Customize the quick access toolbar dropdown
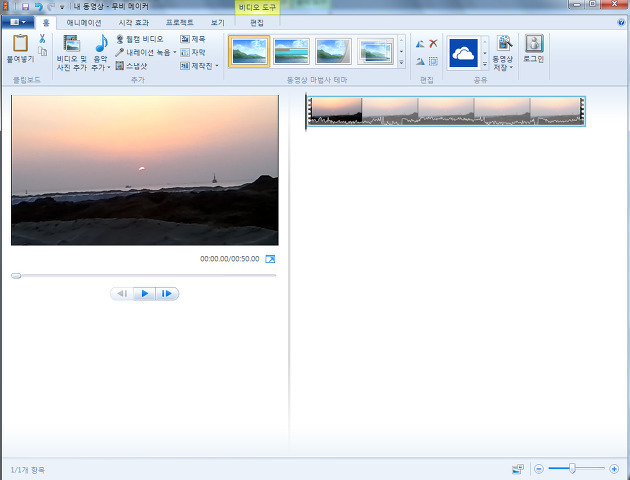This screenshot has height=480, width=630. [62, 7]
